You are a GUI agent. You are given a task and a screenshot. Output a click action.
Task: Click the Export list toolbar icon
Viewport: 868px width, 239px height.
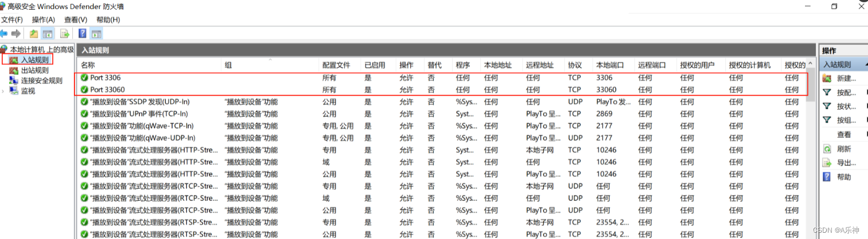65,34
